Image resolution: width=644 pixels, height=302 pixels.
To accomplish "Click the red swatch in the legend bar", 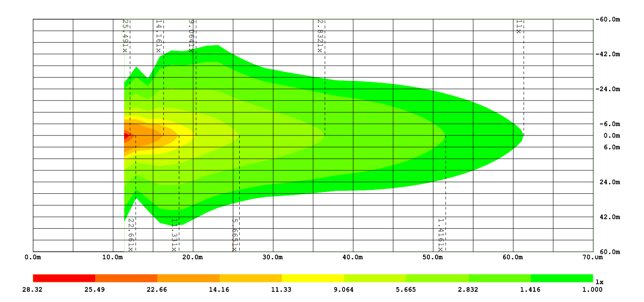I will point(64,278).
